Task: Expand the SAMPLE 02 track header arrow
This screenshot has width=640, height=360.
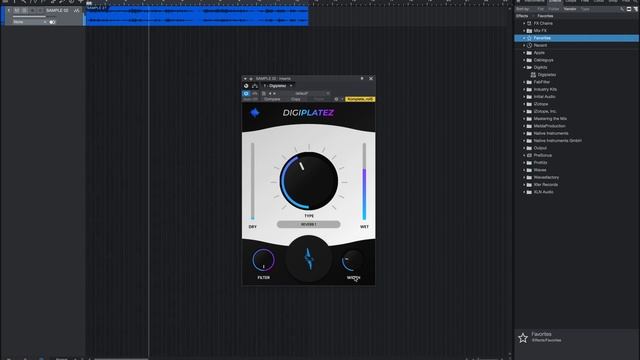Action: click(9, 11)
